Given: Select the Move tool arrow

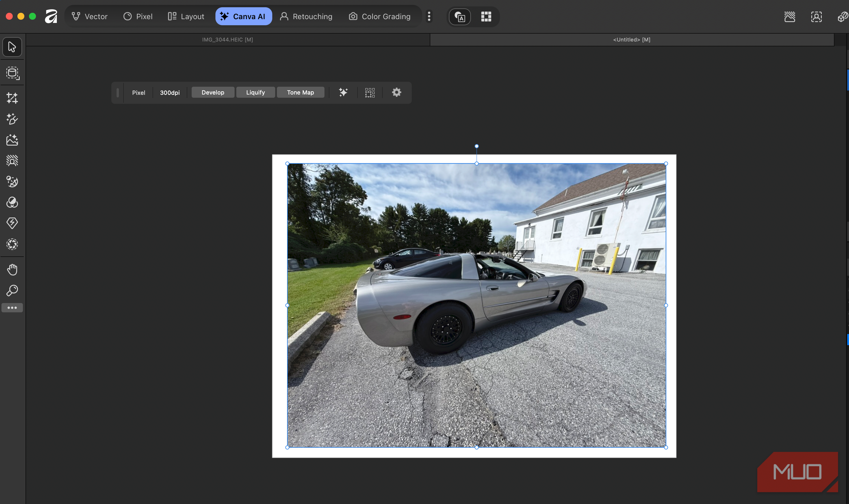Looking at the screenshot, I should tap(12, 47).
